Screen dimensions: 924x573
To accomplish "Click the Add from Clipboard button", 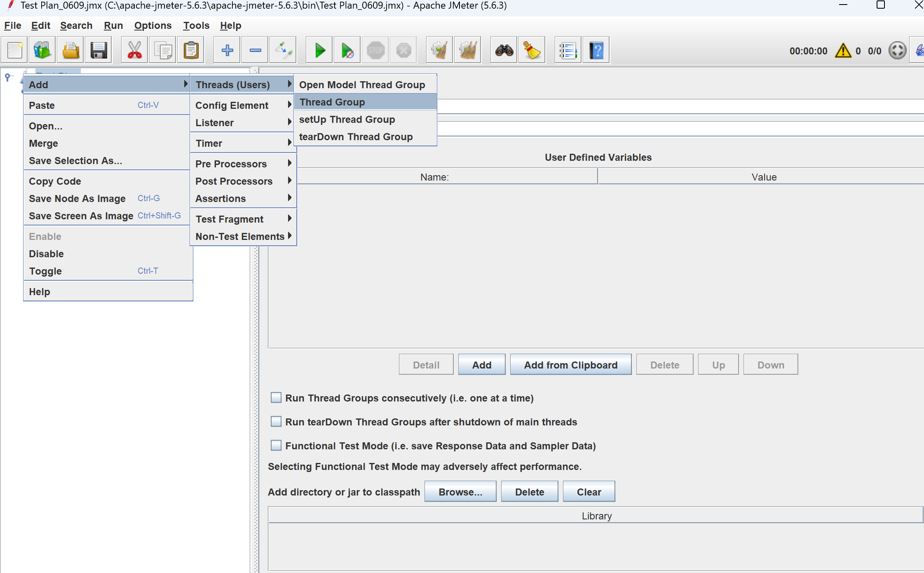I will coord(570,365).
